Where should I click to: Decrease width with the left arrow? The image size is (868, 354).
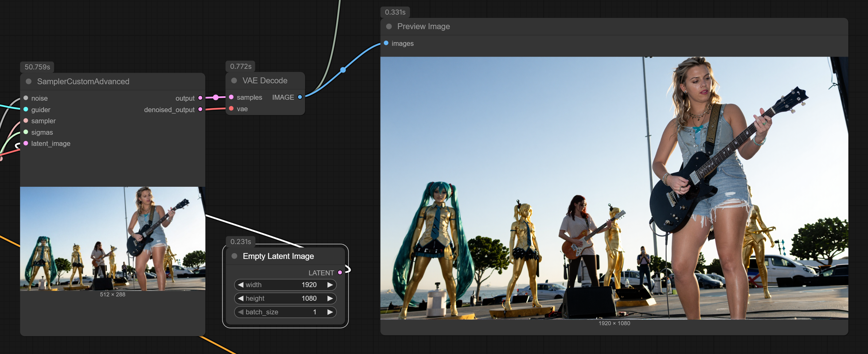click(x=241, y=285)
